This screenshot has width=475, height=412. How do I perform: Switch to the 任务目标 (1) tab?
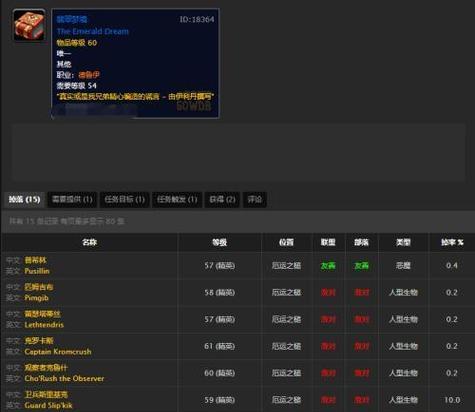124,199
